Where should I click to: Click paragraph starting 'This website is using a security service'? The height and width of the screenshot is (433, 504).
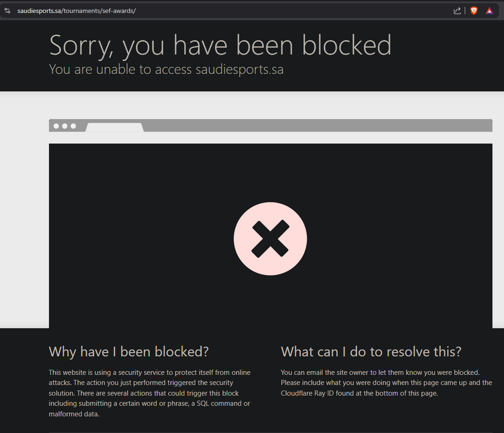click(x=150, y=393)
